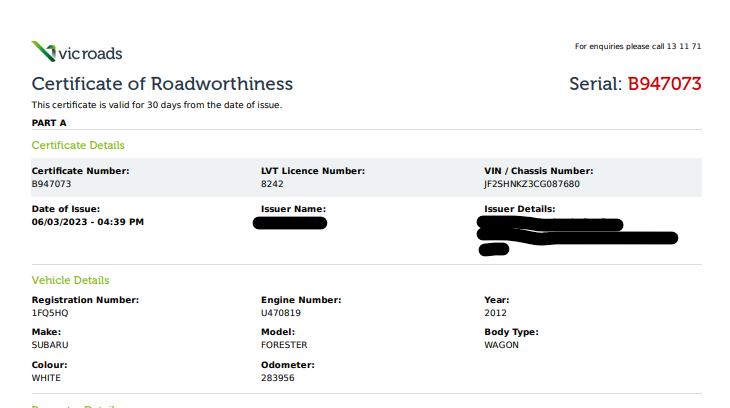Click the engine number U470819
The width and height of the screenshot is (730, 408).
281,313
